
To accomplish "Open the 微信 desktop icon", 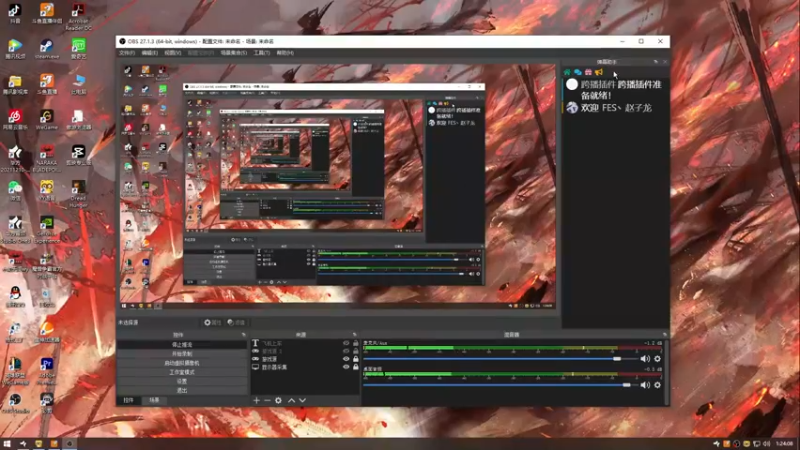I will 15,191.
